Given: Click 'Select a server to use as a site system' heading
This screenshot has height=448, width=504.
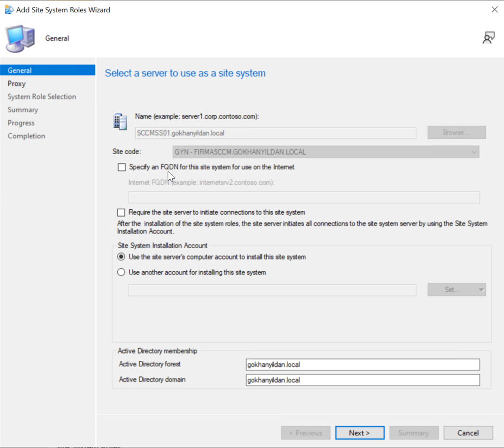Looking at the screenshot, I should coord(185,73).
